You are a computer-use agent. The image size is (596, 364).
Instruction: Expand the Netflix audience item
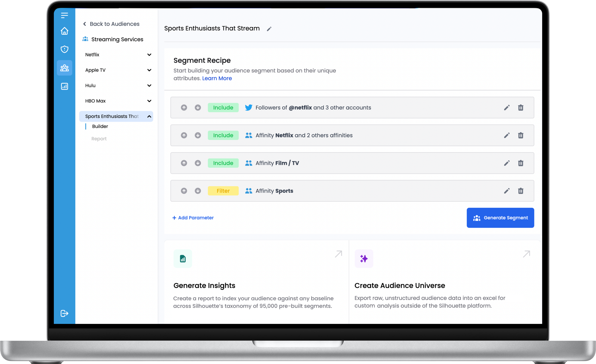[x=149, y=55]
